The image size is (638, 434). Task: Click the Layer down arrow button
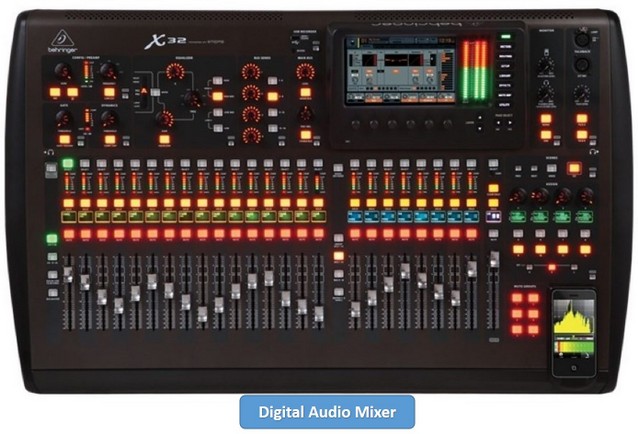[479, 128]
